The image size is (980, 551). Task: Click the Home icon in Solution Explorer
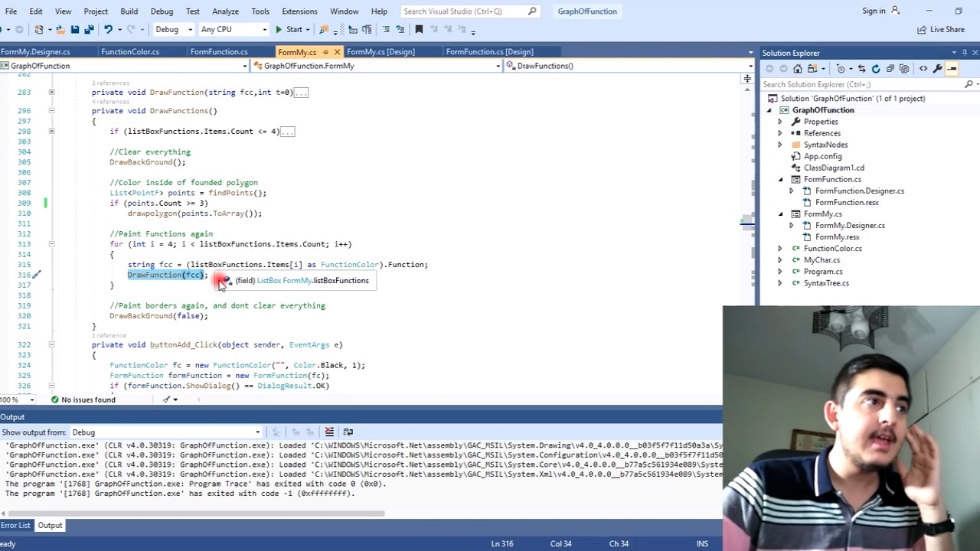[x=797, y=69]
